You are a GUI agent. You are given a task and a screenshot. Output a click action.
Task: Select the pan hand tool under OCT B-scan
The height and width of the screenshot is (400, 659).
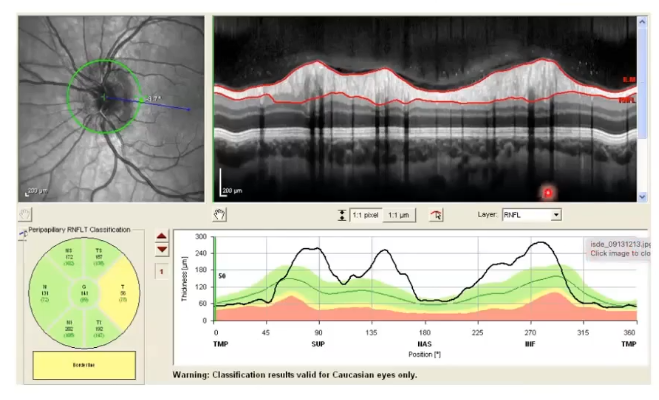219,215
